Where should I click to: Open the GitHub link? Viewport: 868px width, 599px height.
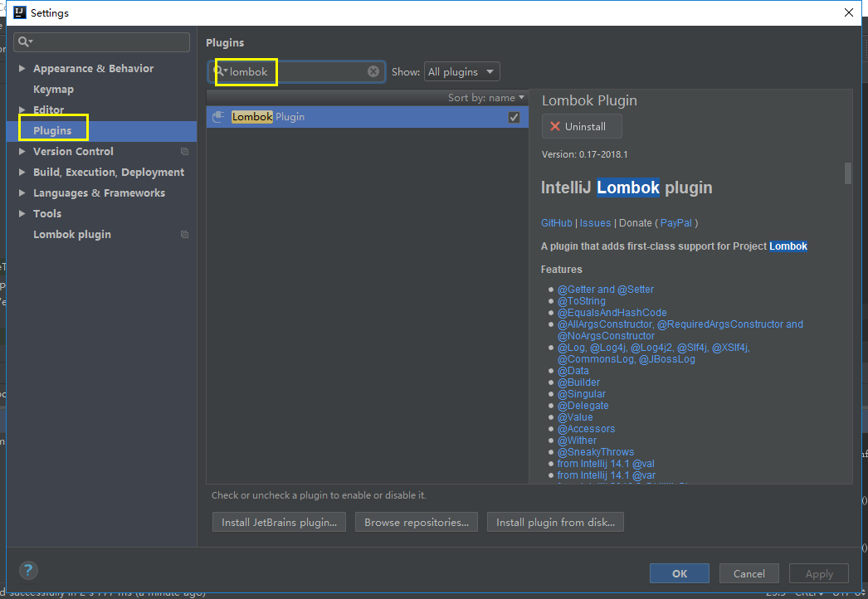[556, 223]
